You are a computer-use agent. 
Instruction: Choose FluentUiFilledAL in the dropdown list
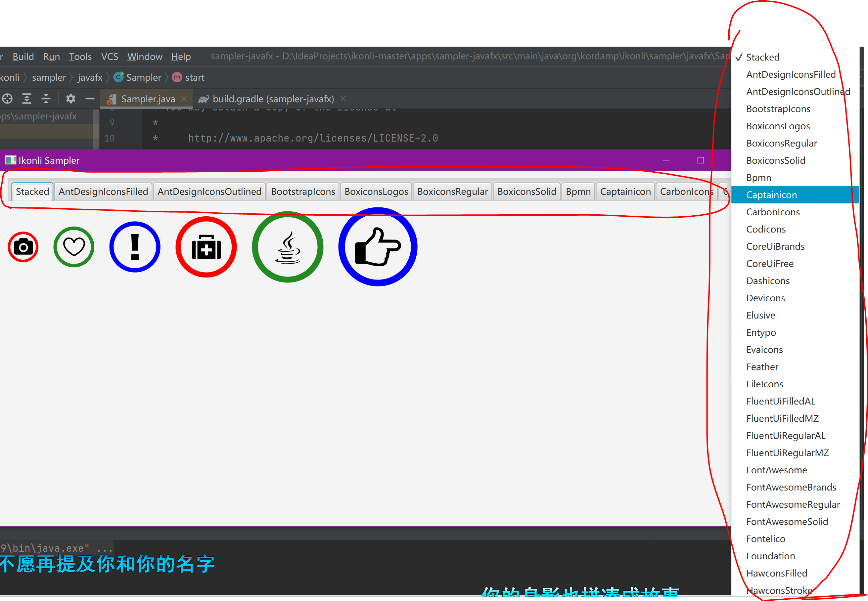(795, 401)
